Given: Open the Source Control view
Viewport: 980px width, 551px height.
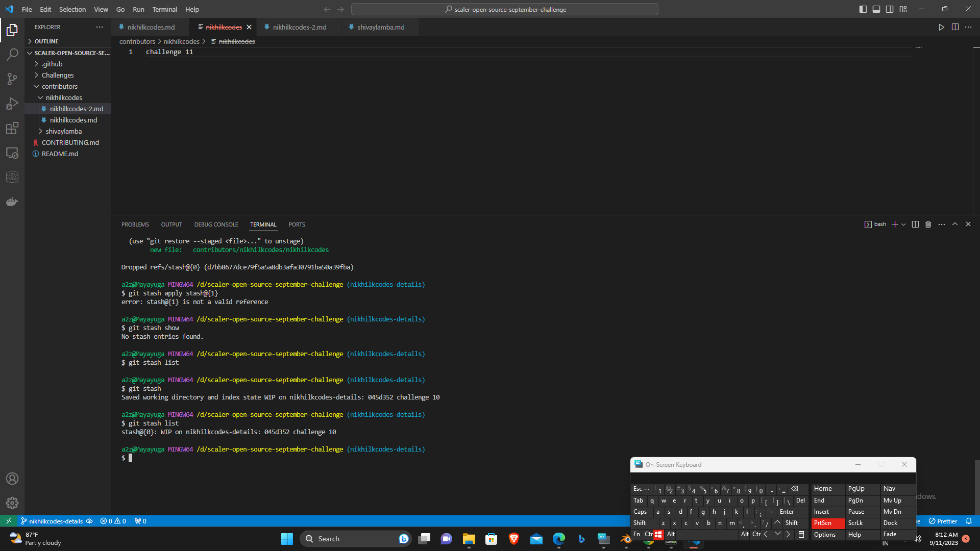Looking at the screenshot, I should click(x=12, y=79).
